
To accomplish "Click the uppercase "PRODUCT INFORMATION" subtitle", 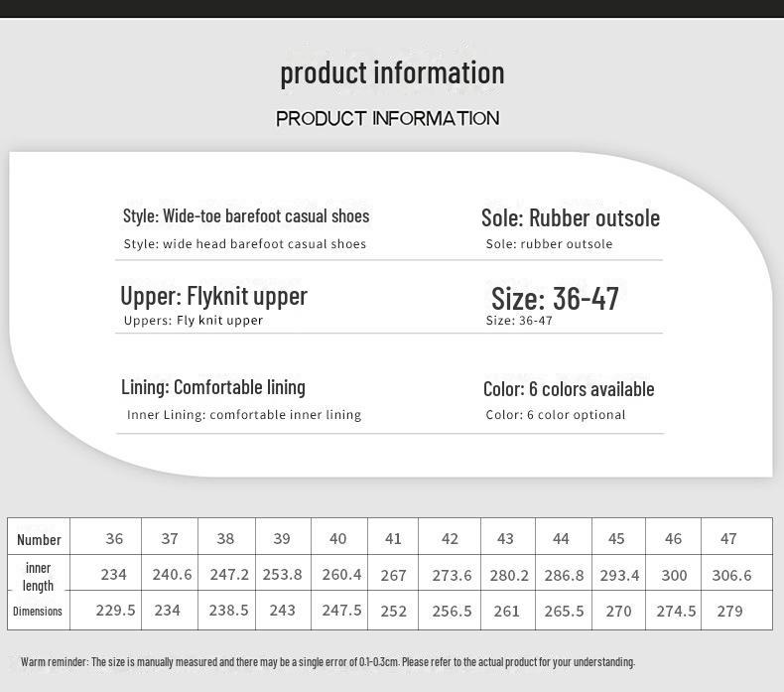I will point(388,118).
